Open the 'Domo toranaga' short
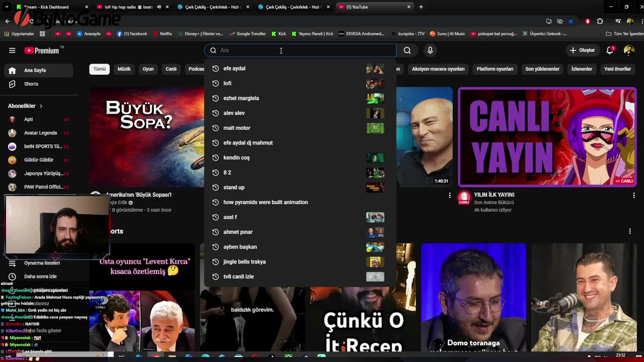The width and height of the screenshot is (644, 362). [x=473, y=297]
